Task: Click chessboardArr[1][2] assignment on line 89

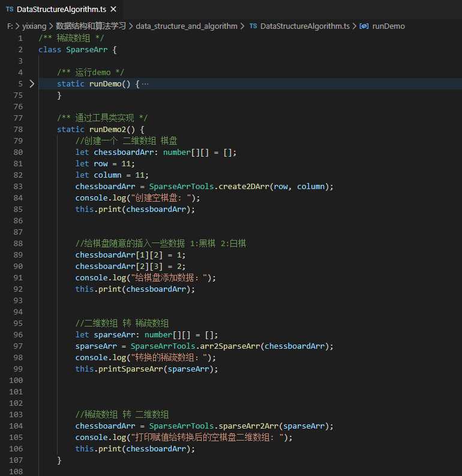Action: pyautogui.click(x=130, y=255)
